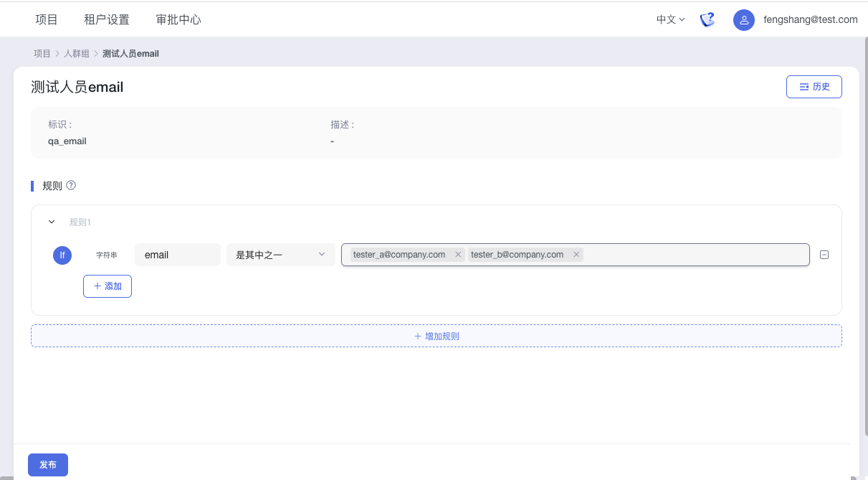Click the 项目 breadcrumb link

pyautogui.click(x=42, y=54)
